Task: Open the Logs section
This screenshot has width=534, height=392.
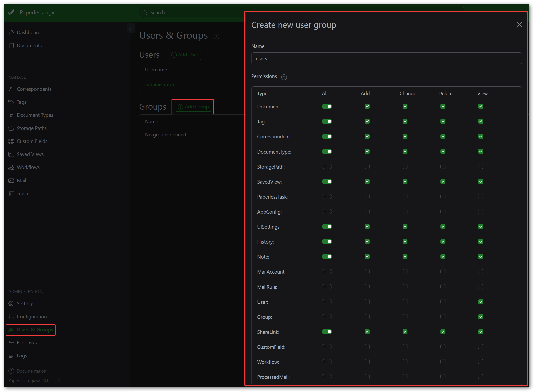Action: 22,356
